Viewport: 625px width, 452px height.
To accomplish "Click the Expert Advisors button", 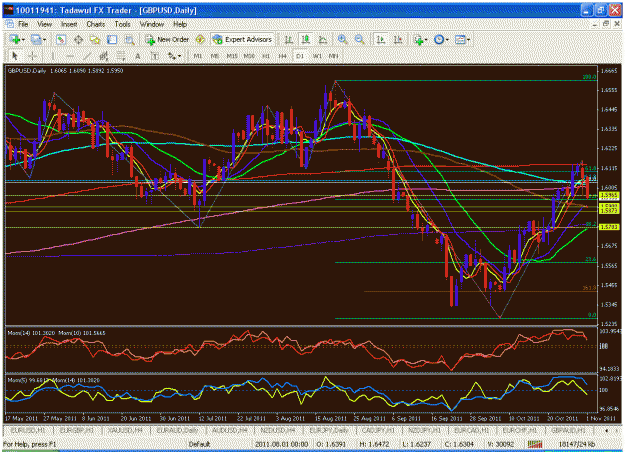I will point(243,39).
